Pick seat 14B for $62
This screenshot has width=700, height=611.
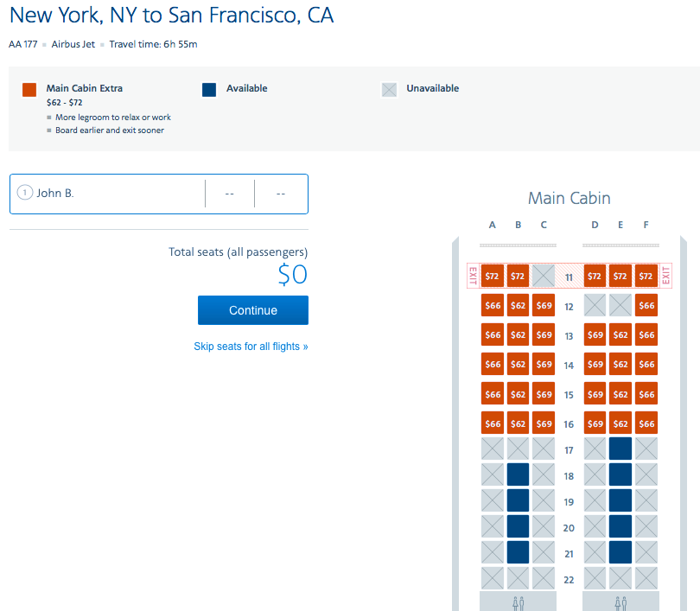tap(518, 364)
